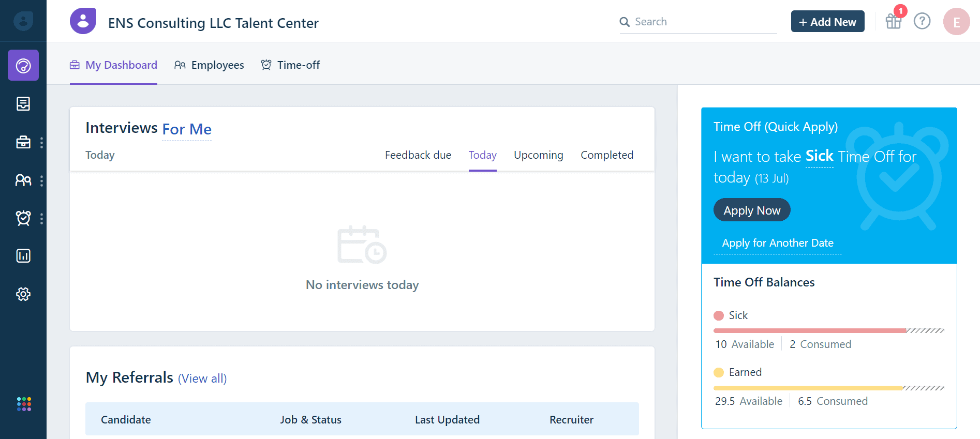
Task: Click the notes list sidebar icon
Action: 23,104
